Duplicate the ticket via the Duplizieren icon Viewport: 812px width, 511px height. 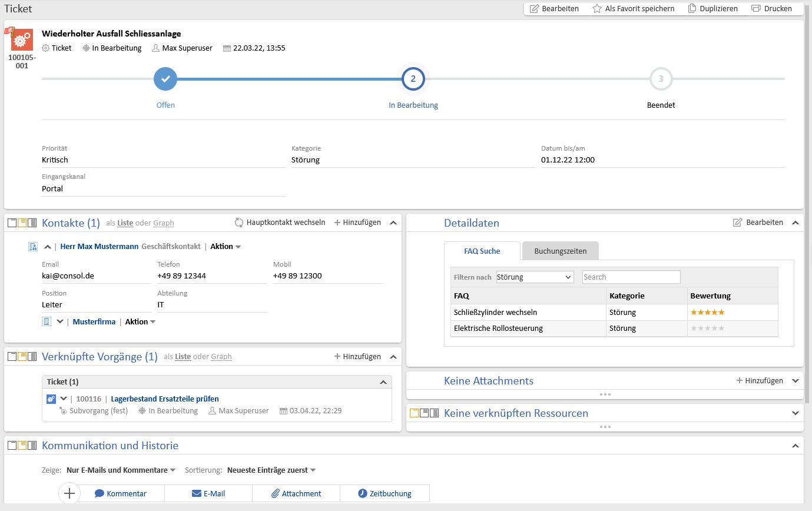pyautogui.click(x=692, y=8)
